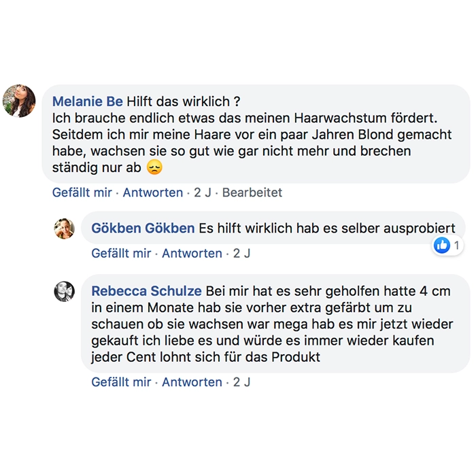
Task: Open the 2 J timestamp under Rebecca's reply
Action: click(x=241, y=382)
